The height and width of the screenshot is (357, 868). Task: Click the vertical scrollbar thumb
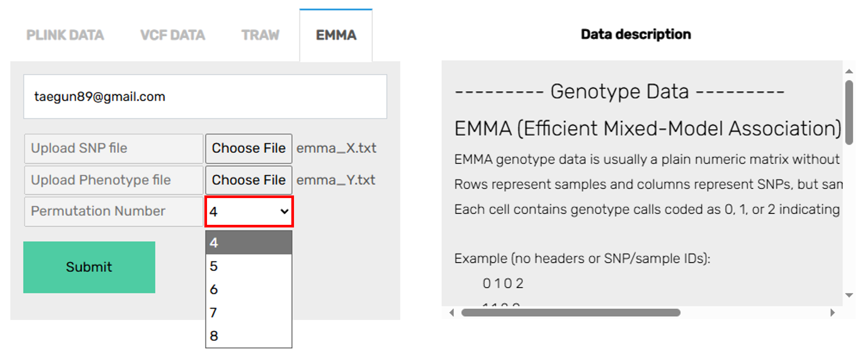click(x=849, y=112)
